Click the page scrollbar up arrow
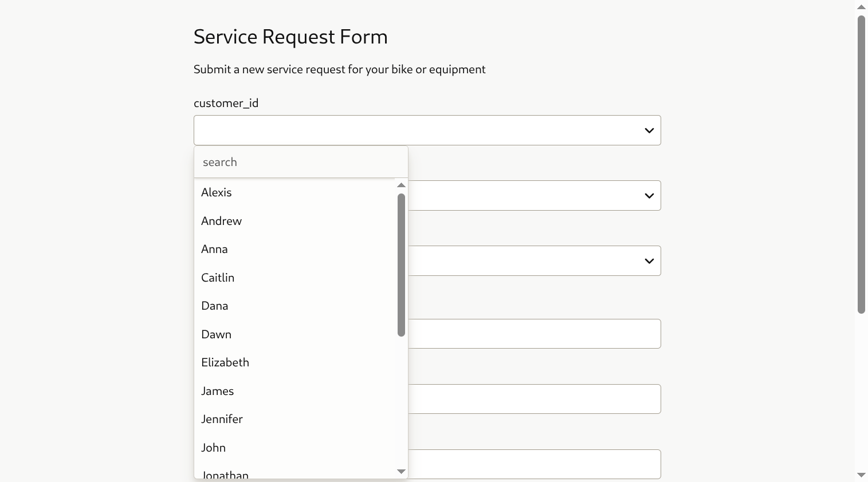 click(861, 6)
